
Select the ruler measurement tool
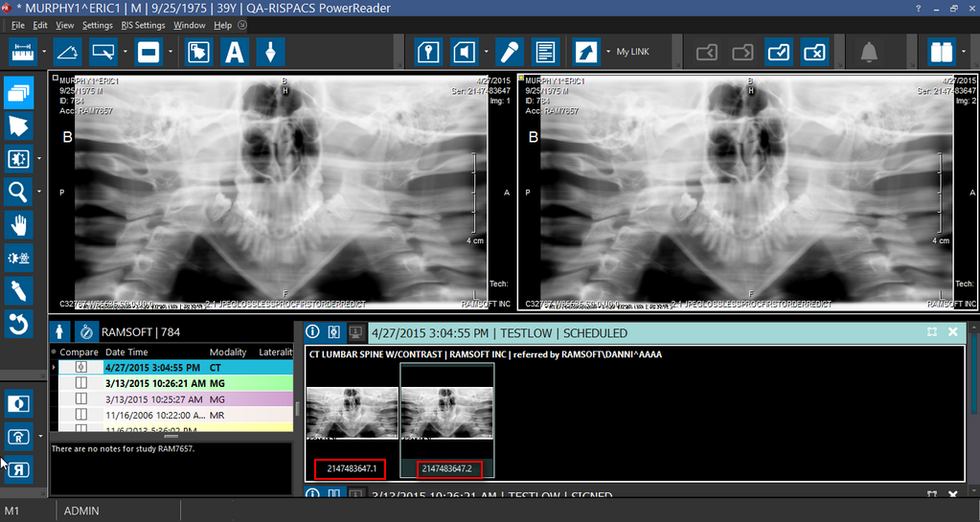(22, 51)
